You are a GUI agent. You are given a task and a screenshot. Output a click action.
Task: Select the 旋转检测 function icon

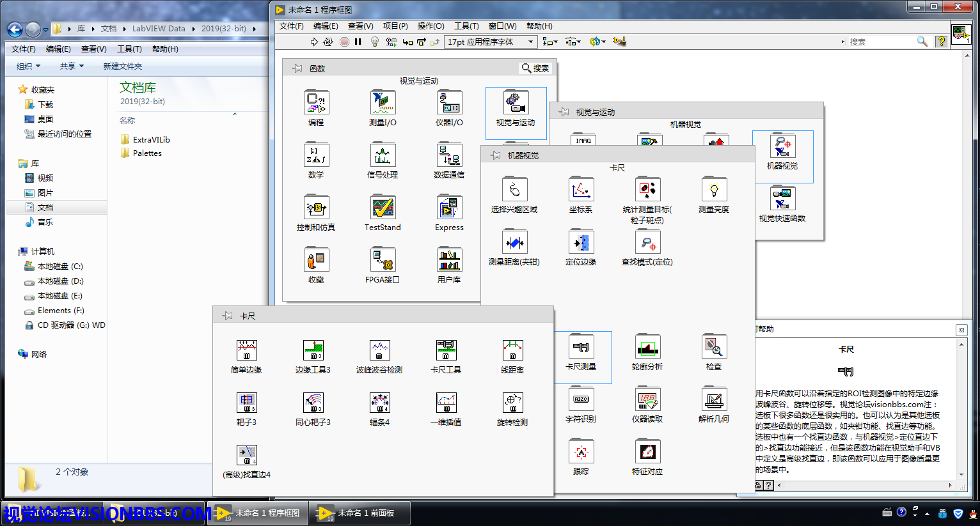coord(512,403)
